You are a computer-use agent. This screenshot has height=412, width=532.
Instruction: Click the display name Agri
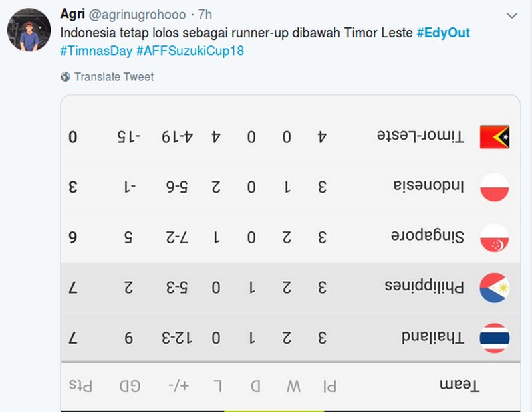(72, 14)
